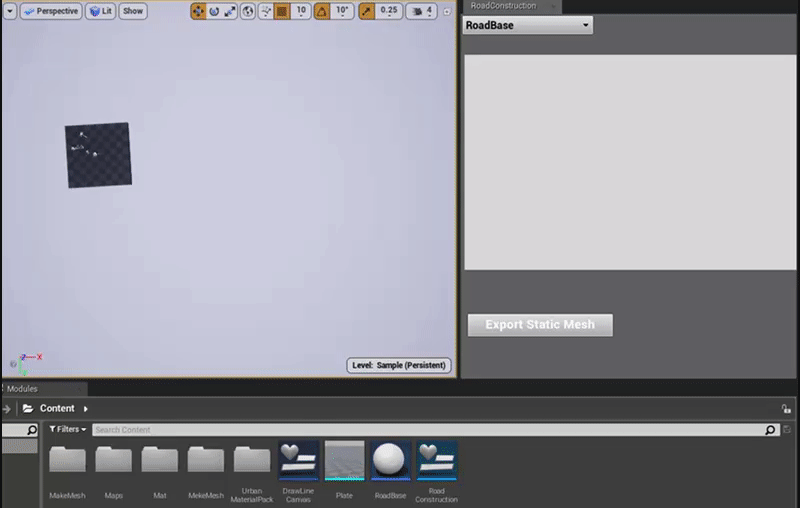Select the translate gizmo tool

click(x=198, y=11)
